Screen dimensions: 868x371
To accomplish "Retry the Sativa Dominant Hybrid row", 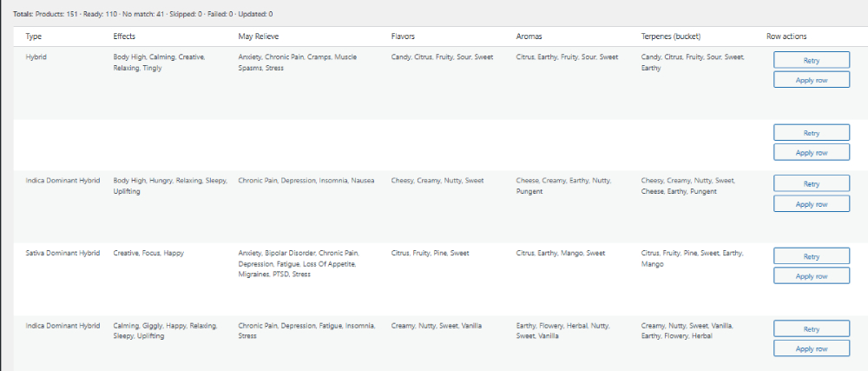I will (811, 256).
